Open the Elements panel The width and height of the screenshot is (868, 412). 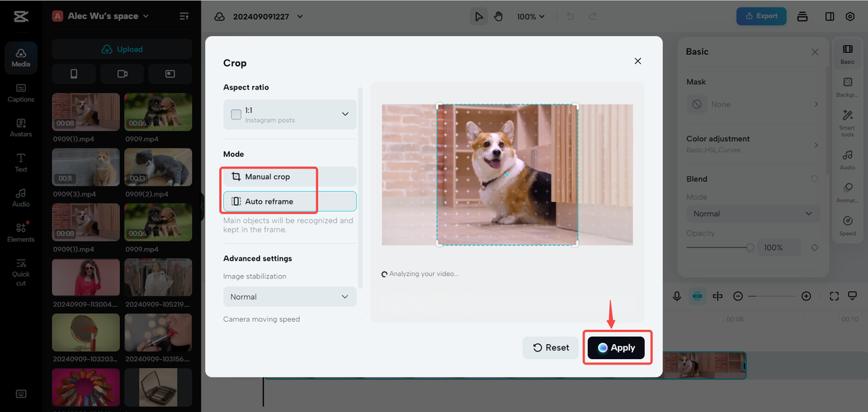pos(21,232)
